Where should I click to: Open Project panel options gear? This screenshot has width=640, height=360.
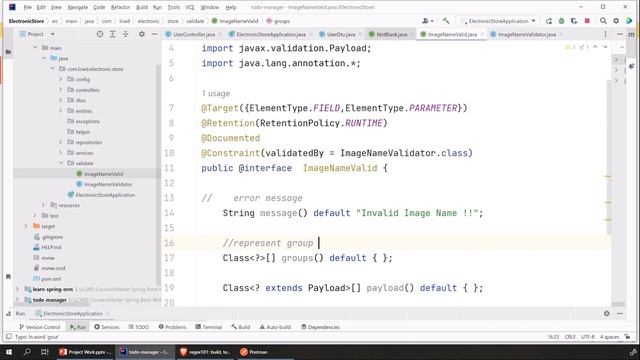click(x=142, y=34)
